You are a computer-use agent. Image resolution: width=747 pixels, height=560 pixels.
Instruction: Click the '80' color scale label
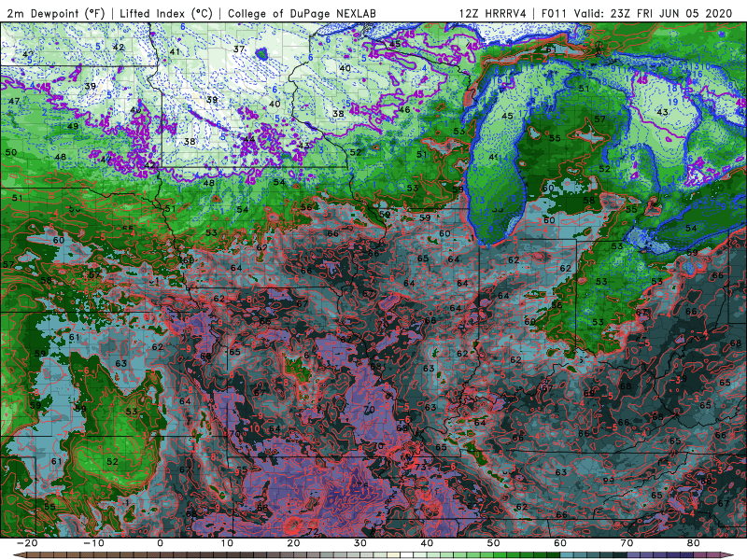pyautogui.click(x=694, y=543)
